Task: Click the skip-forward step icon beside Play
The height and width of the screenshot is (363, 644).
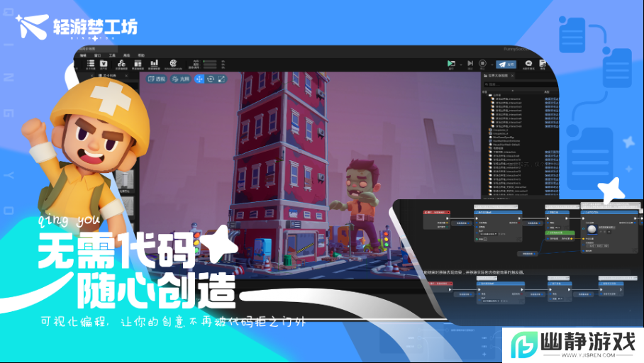Action: pos(470,64)
